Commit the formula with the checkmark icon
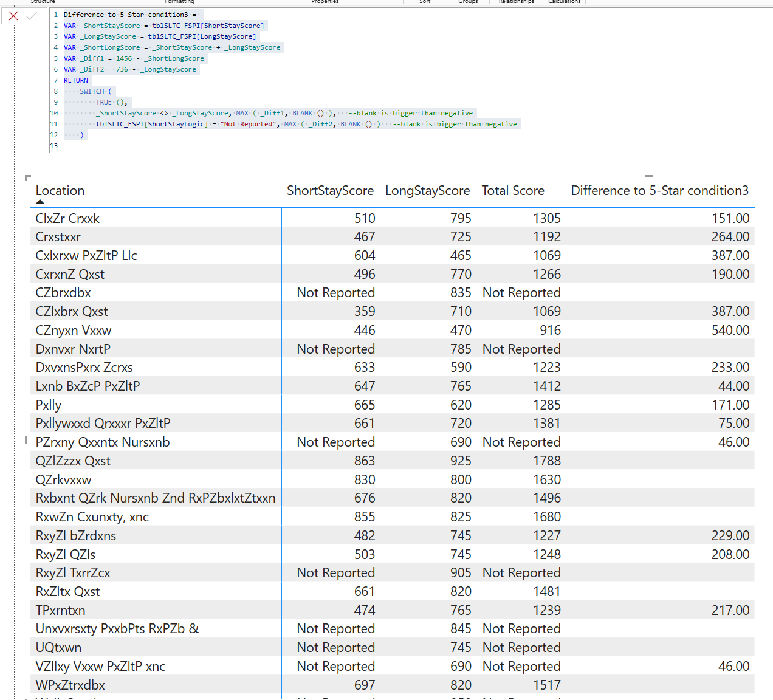 32,16
